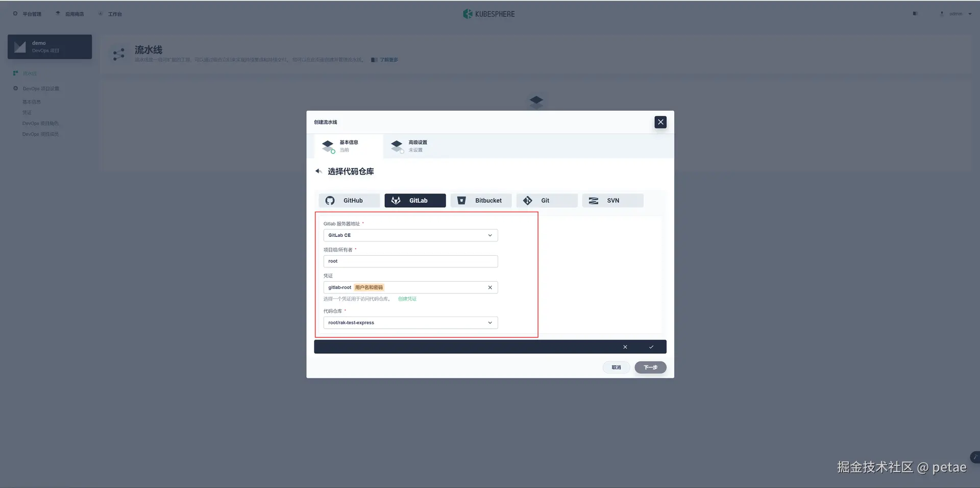The image size is (980, 488).
Task: Click the 取消 button
Action: [x=616, y=368]
